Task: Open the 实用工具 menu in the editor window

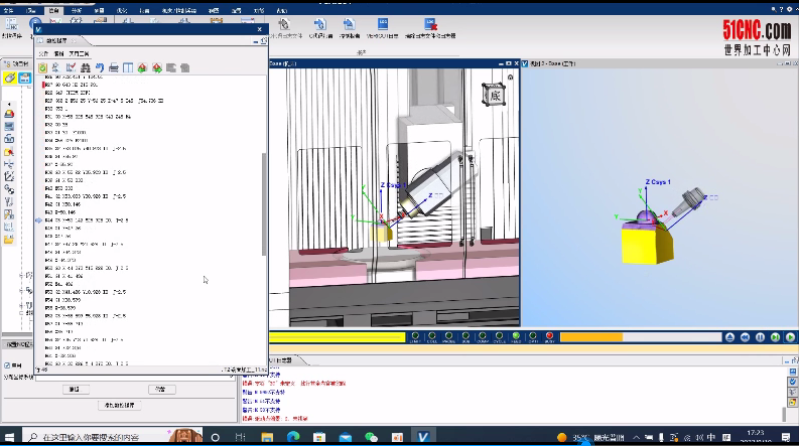Action: tap(80, 53)
